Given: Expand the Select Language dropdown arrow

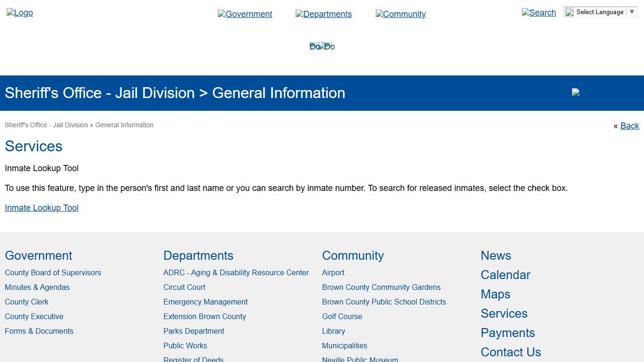Looking at the screenshot, I should pos(632,12).
